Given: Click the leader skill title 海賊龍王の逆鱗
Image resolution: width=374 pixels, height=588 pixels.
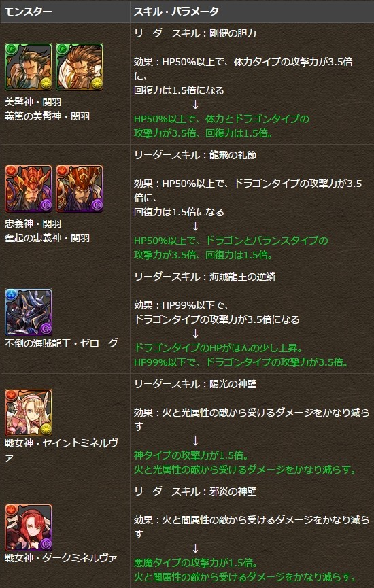Looking at the screenshot, I should [x=242, y=277].
